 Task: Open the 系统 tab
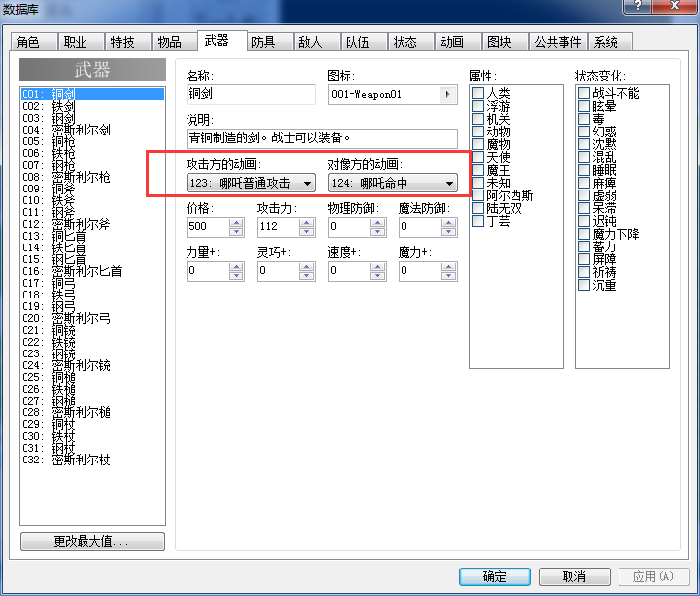pyautogui.click(x=611, y=42)
